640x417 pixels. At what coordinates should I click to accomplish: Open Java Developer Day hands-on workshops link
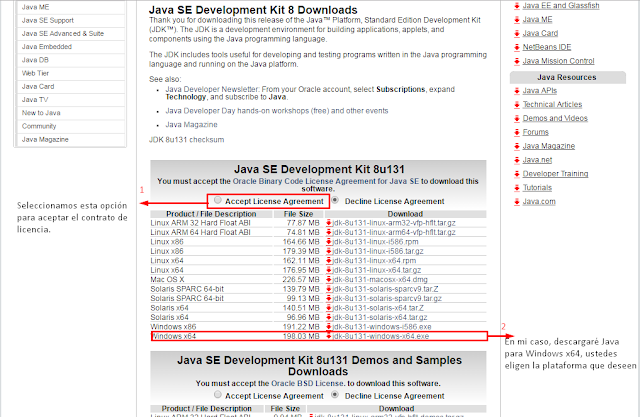click(277, 111)
